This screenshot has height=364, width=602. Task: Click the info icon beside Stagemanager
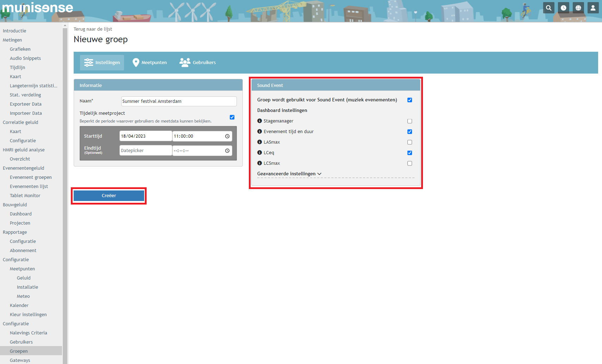tap(260, 121)
